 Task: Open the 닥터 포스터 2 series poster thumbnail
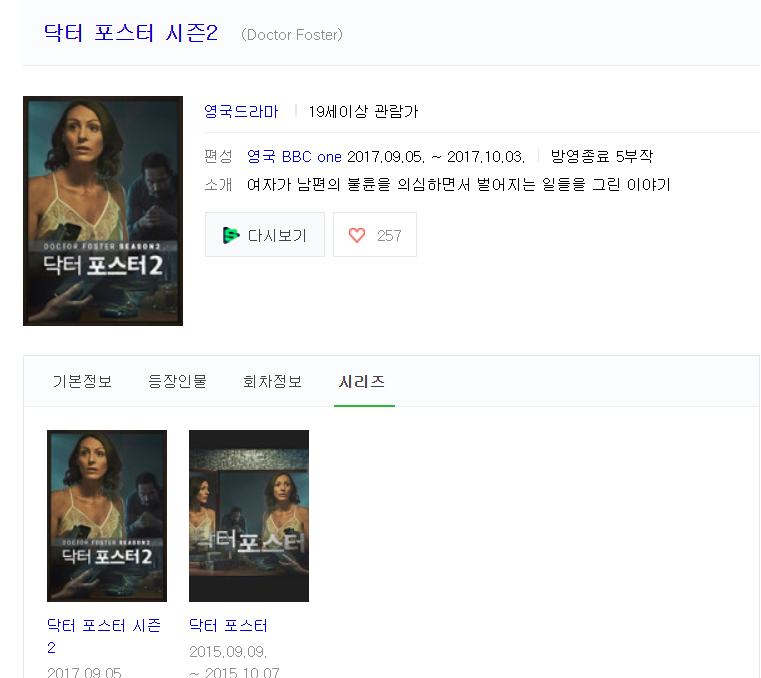[107, 516]
